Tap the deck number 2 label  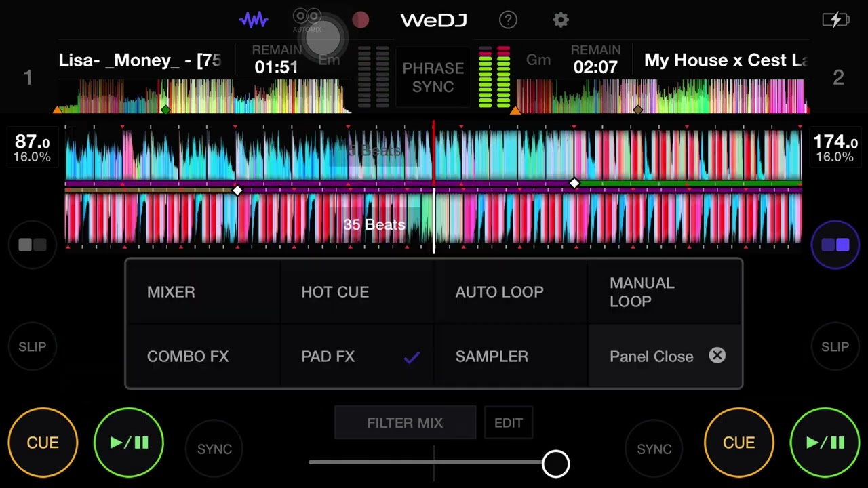click(x=838, y=77)
